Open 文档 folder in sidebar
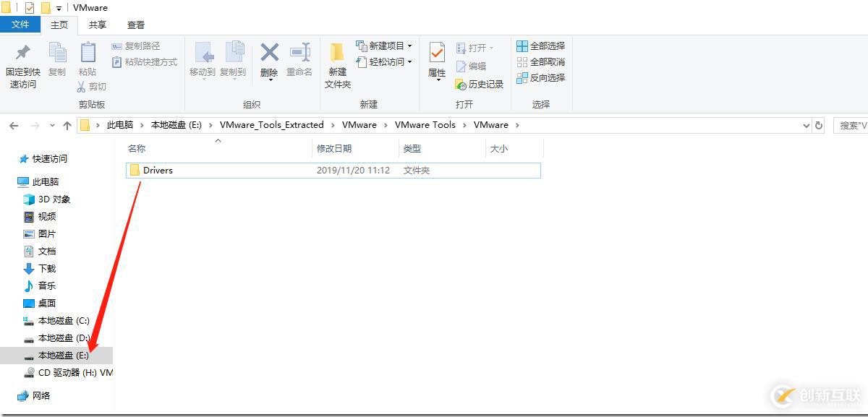 point(40,252)
